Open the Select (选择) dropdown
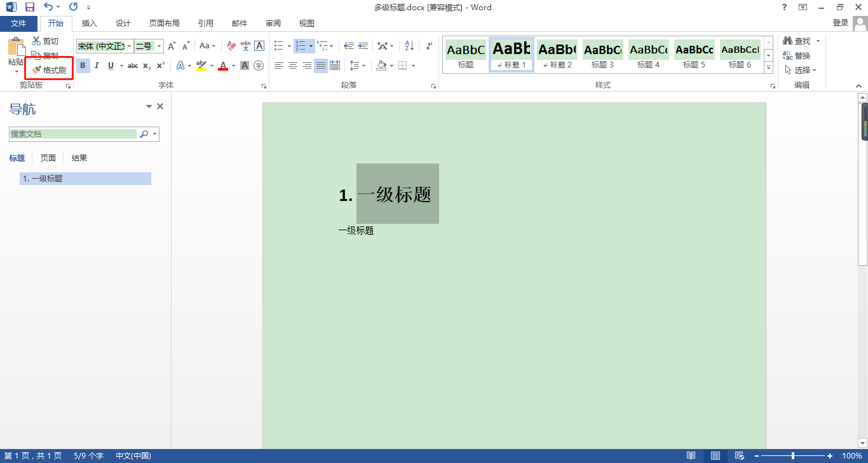 tap(800, 70)
